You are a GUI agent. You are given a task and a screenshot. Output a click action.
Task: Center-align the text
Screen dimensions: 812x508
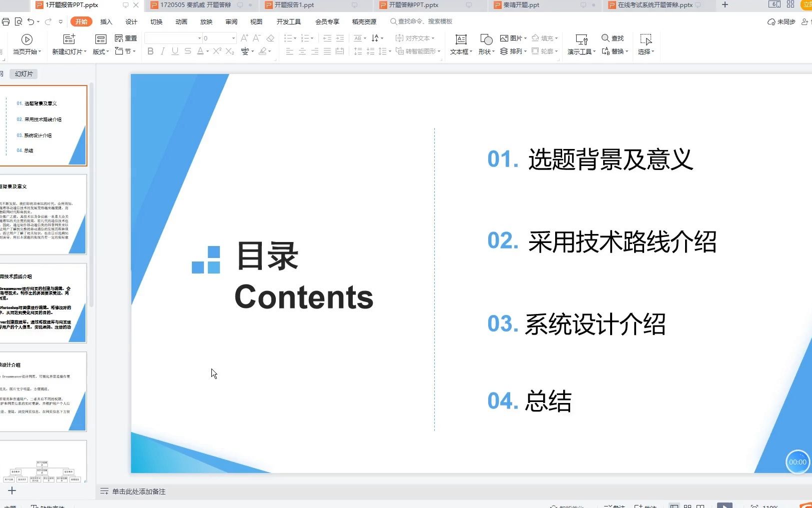point(302,51)
